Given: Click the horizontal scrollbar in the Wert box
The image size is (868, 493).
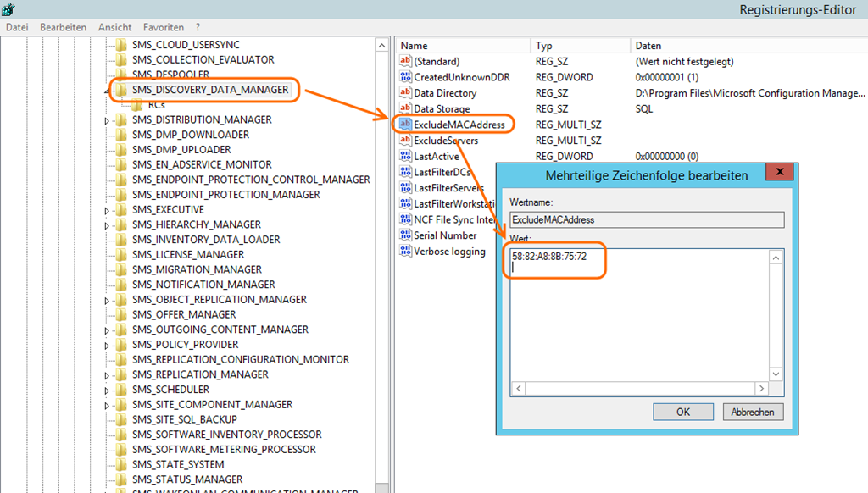Looking at the screenshot, I should [x=640, y=388].
